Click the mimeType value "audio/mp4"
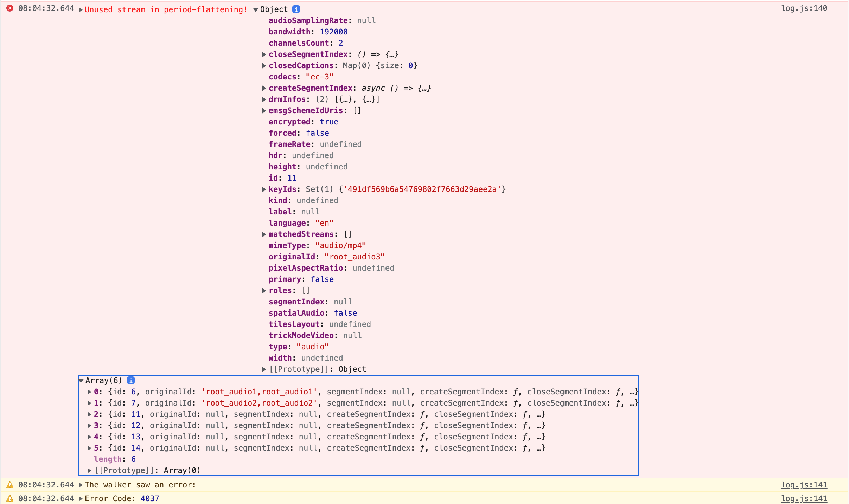Viewport: 849px width, 504px height. point(340,246)
